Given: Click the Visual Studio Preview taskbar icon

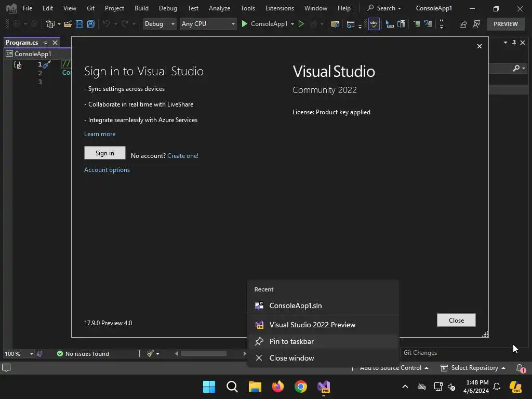Looking at the screenshot, I should 324,387.
